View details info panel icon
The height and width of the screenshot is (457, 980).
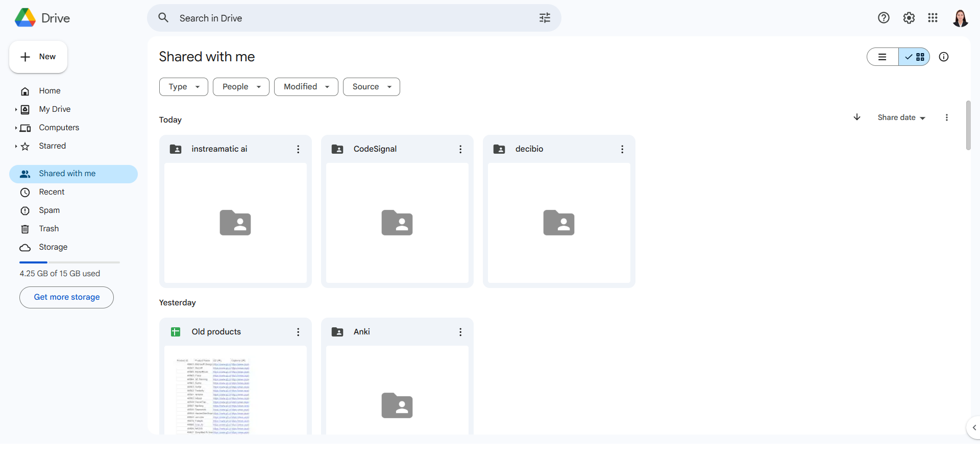coord(944,57)
